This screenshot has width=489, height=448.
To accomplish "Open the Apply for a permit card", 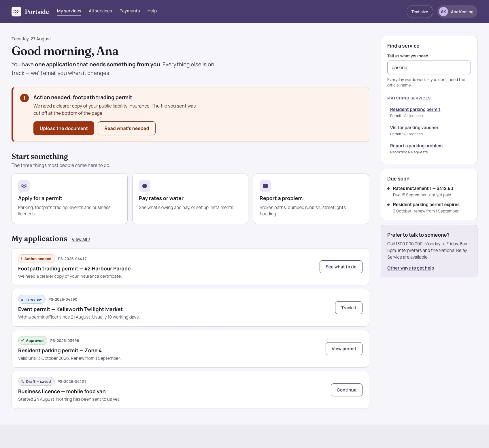I will pyautogui.click(x=69, y=199).
